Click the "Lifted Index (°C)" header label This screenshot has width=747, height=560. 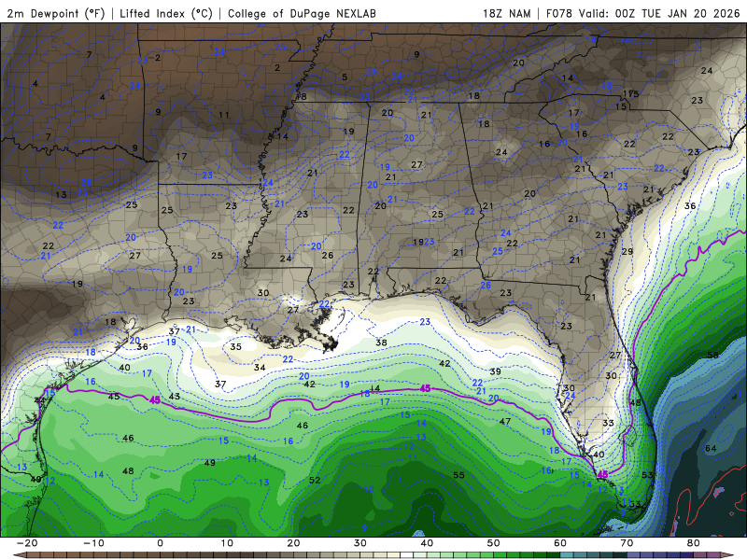tap(166, 13)
